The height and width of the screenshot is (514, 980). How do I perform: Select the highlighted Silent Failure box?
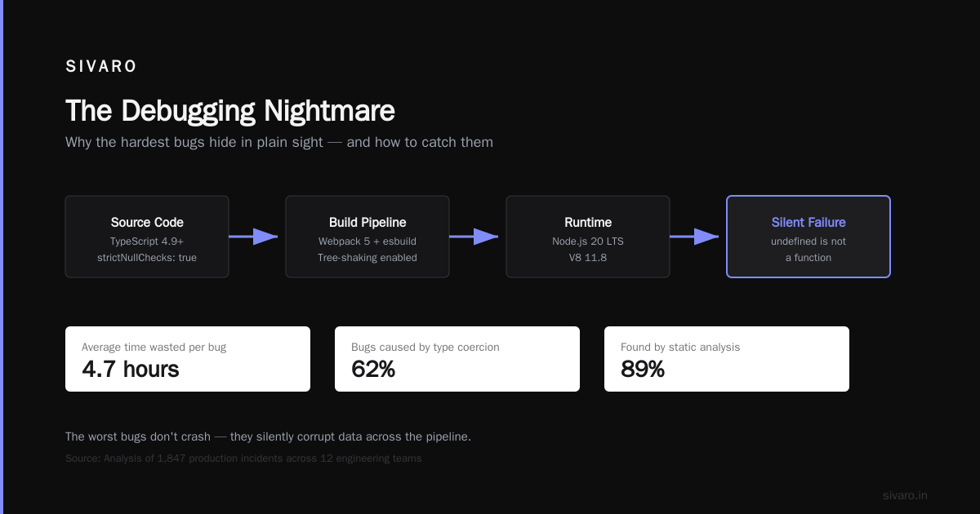click(x=808, y=237)
